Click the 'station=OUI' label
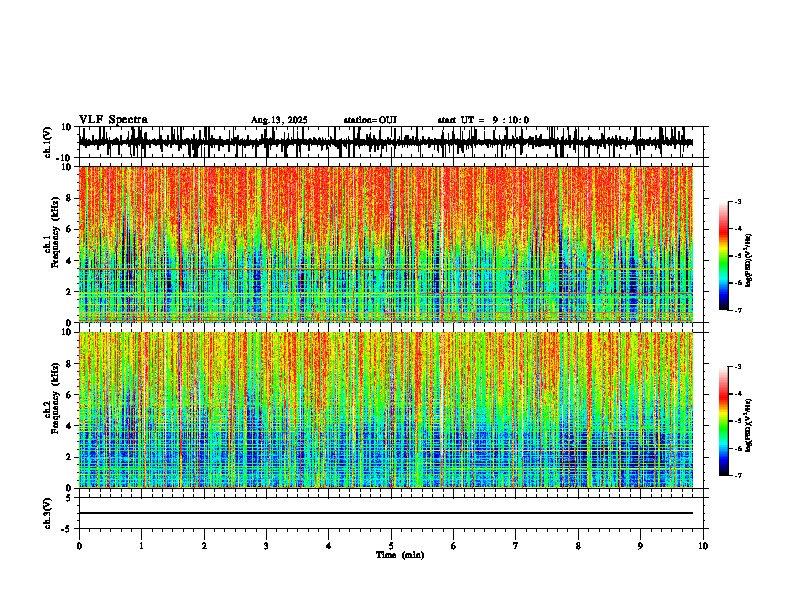792x612 pixels. (x=370, y=120)
